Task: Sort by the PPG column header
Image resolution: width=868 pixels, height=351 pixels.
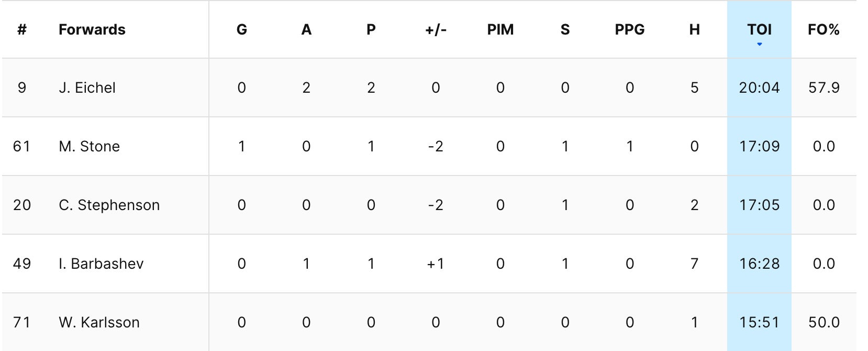Action: [x=629, y=30]
